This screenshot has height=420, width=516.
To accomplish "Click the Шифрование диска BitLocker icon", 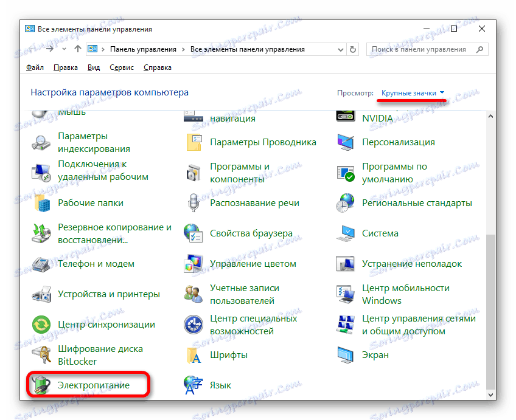I will [x=41, y=355].
